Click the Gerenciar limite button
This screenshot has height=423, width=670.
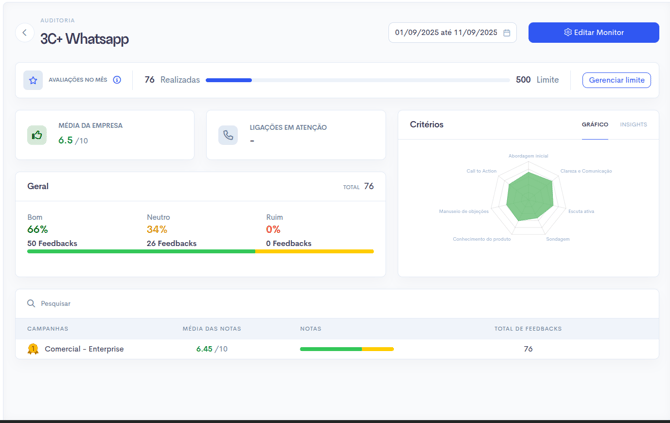[616, 80]
